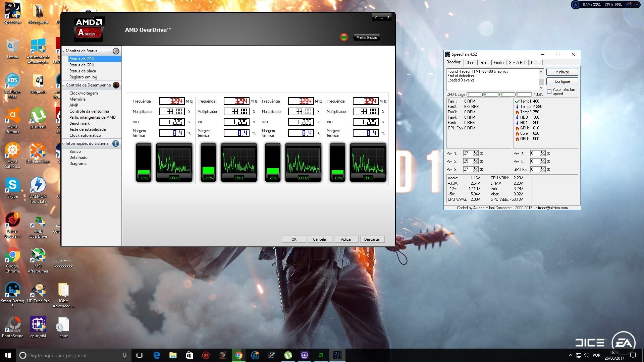Click Cancelar button
This screenshot has width=644, height=362.
click(x=320, y=239)
